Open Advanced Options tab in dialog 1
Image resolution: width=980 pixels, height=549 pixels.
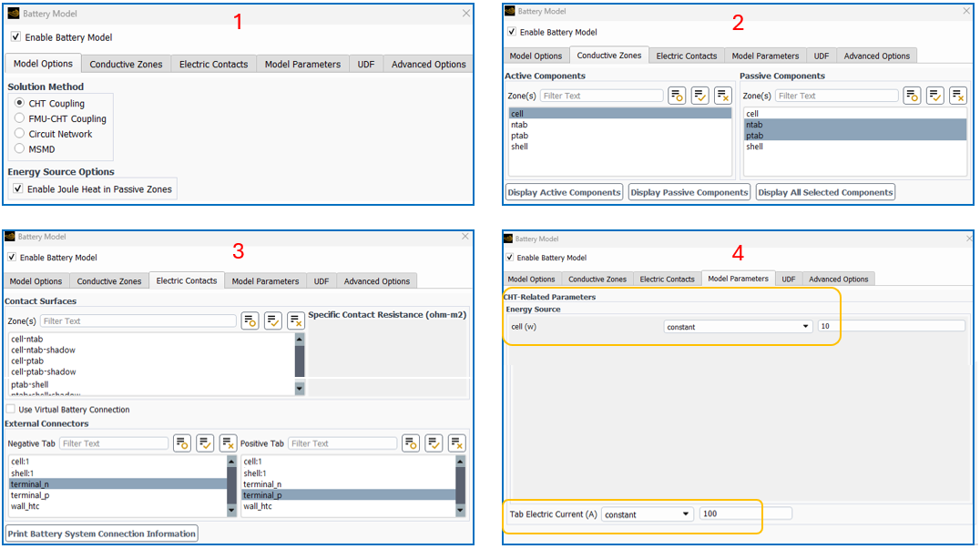pyautogui.click(x=428, y=65)
